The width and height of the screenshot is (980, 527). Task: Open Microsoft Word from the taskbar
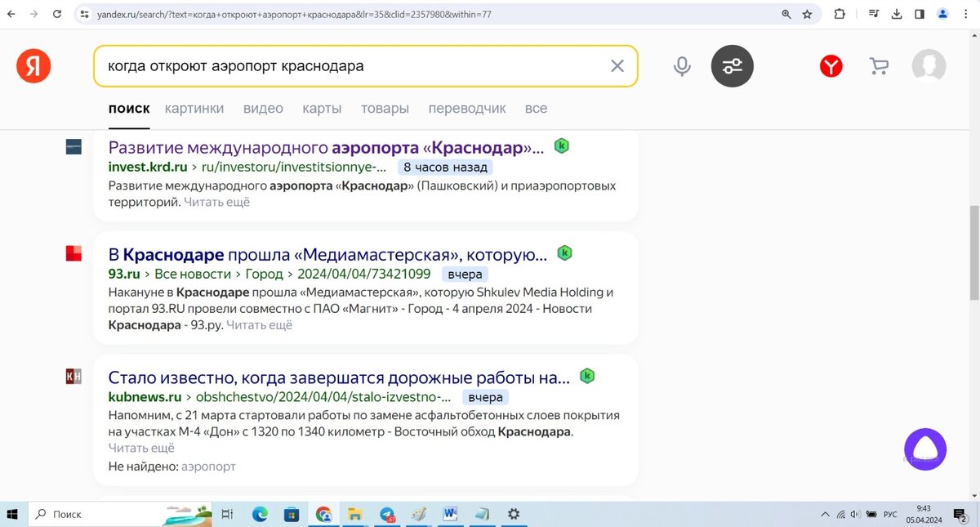pos(450,515)
